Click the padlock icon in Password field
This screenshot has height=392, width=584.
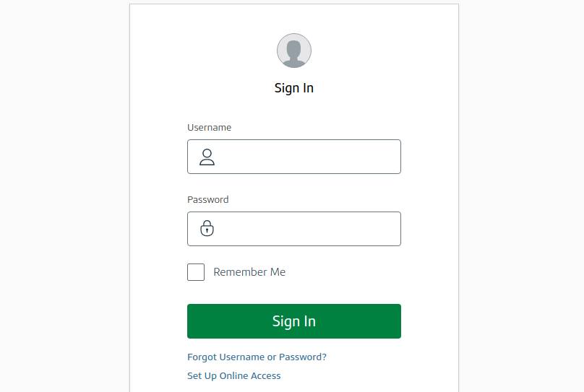[207, 229]
